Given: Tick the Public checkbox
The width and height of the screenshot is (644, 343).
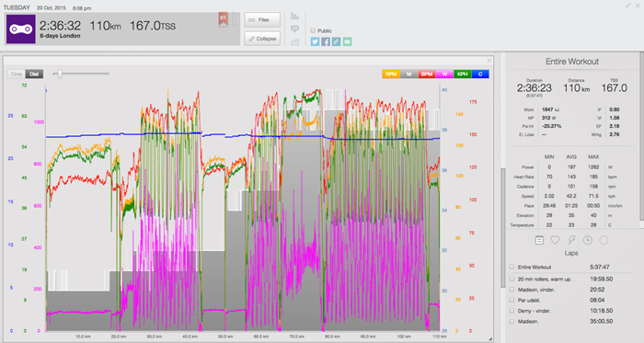Looking at the screenshot, I should click(313, 30).
